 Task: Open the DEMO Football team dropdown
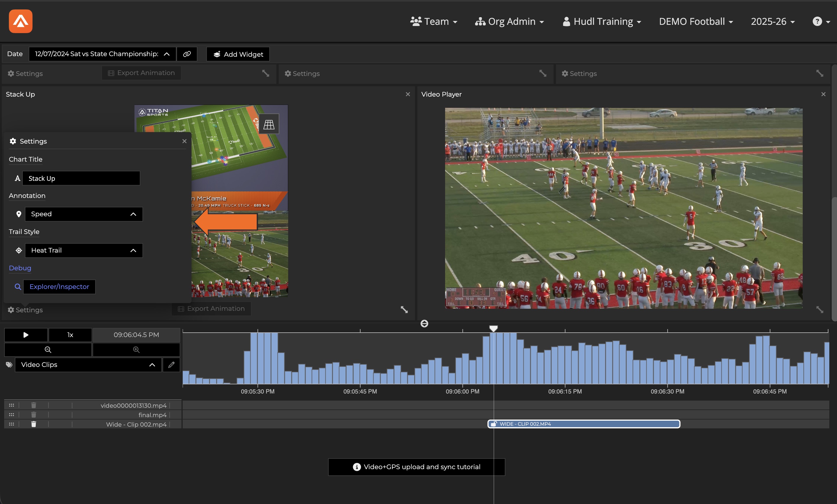696,21
